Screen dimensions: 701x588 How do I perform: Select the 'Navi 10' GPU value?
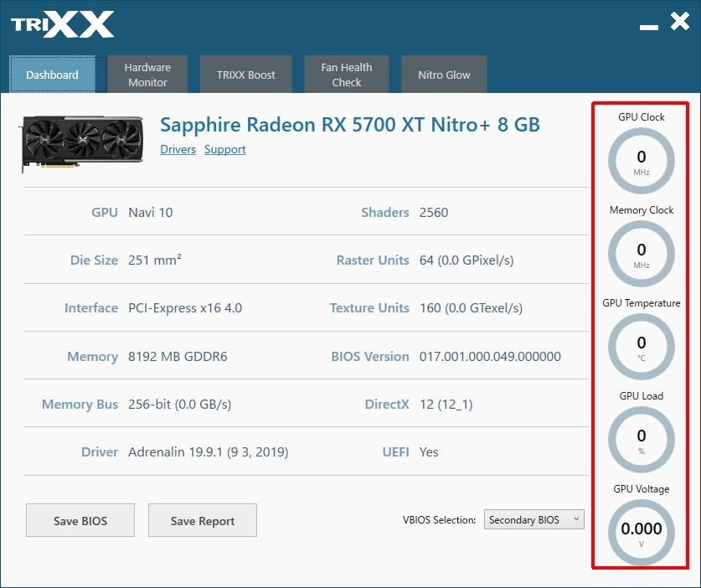pyautogui.click(x=150, y=213)
